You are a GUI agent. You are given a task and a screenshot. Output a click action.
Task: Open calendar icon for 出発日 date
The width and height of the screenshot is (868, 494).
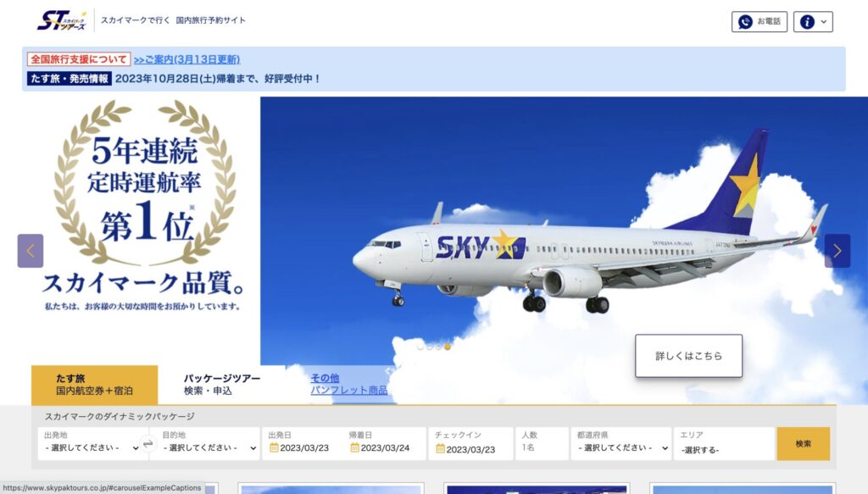coord(274,447)
